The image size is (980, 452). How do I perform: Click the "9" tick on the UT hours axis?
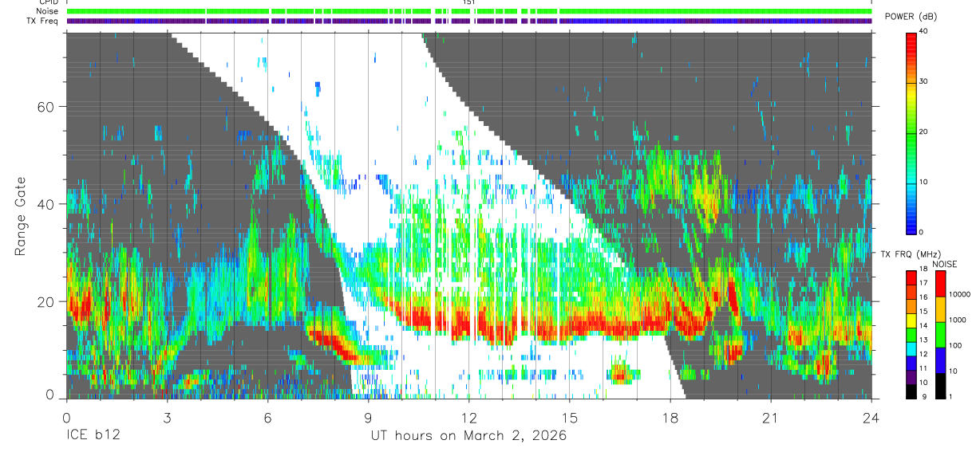(368, 418)
